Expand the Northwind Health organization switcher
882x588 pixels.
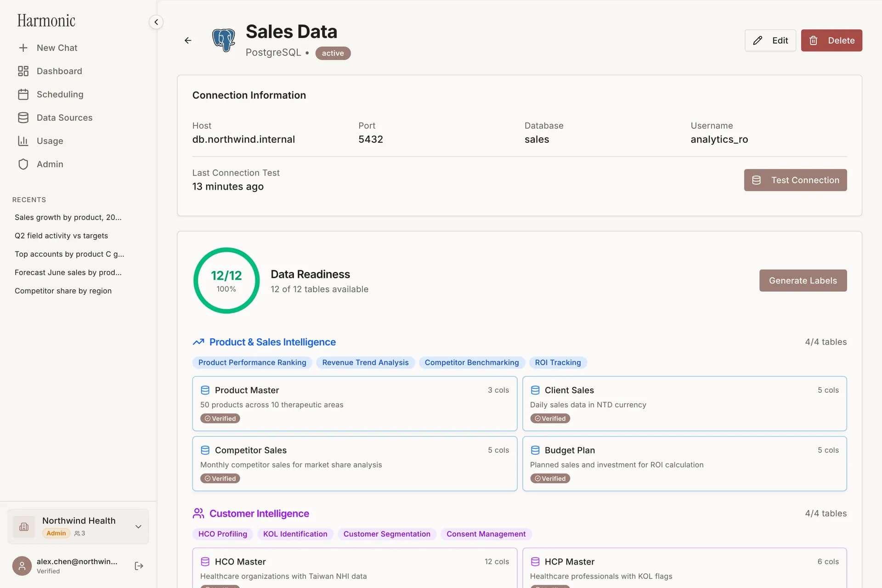click(138, 527)
